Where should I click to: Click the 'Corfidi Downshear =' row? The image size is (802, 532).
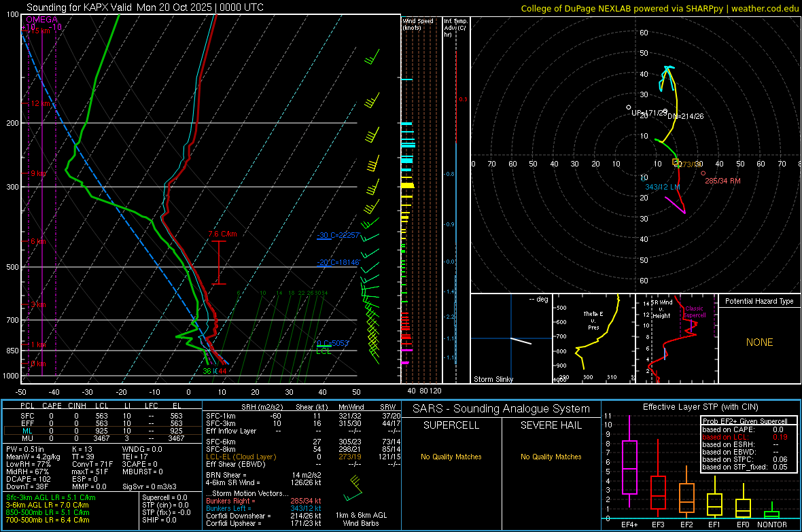pyautogui.click(x=264, y=516)
